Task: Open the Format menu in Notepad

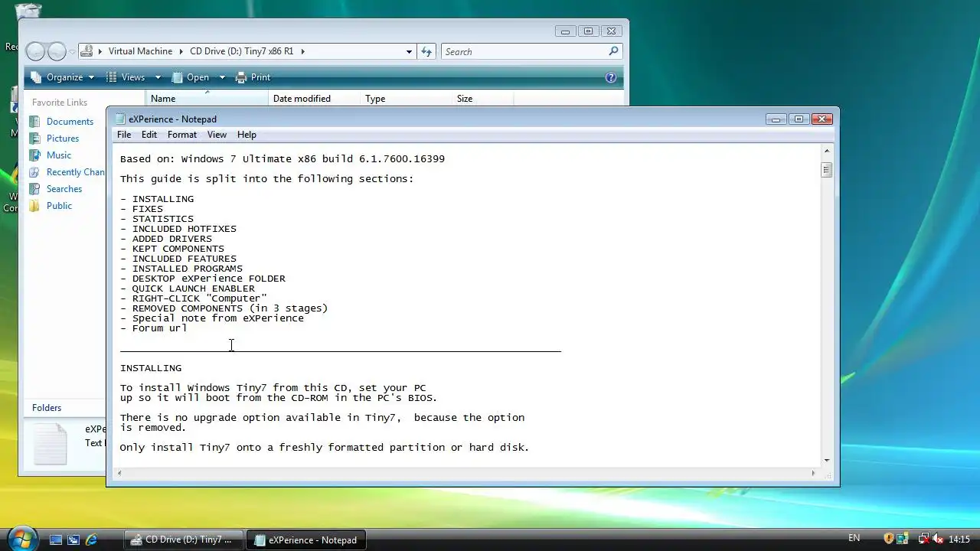Action: click(x=181, y=135)
